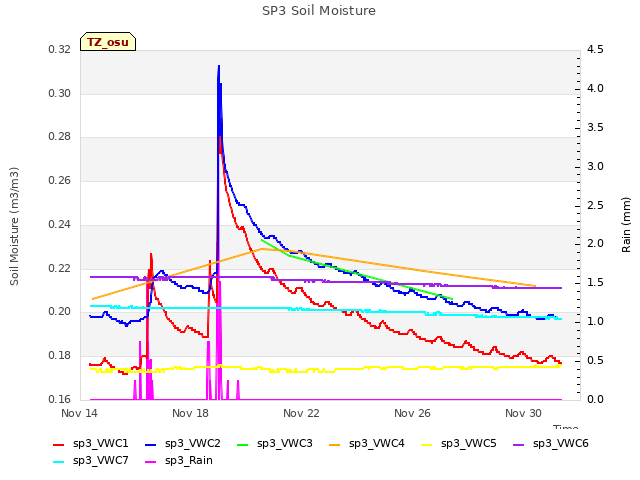
Task: Click the SP3 Soil Moisture chart title
Action: point(319,11)
